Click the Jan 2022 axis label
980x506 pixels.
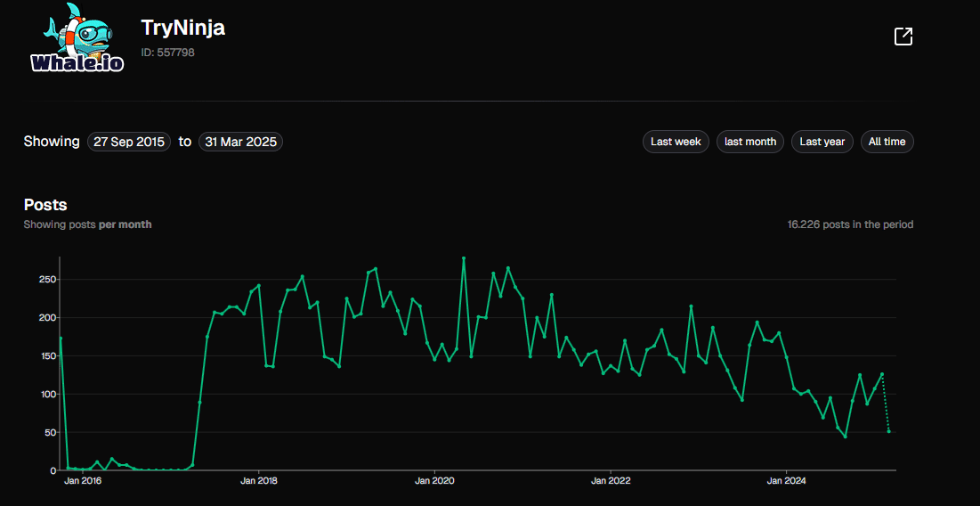(610, 481)
